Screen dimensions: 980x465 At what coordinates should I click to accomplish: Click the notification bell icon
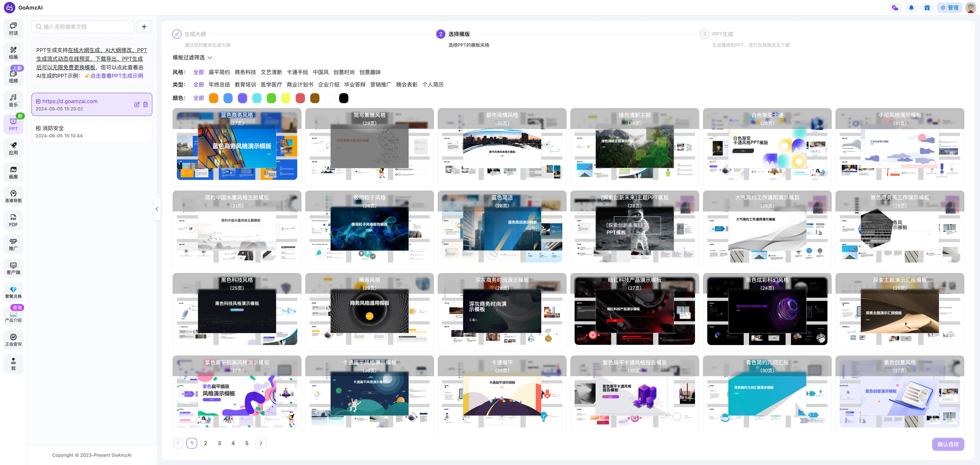coord(911,8)
